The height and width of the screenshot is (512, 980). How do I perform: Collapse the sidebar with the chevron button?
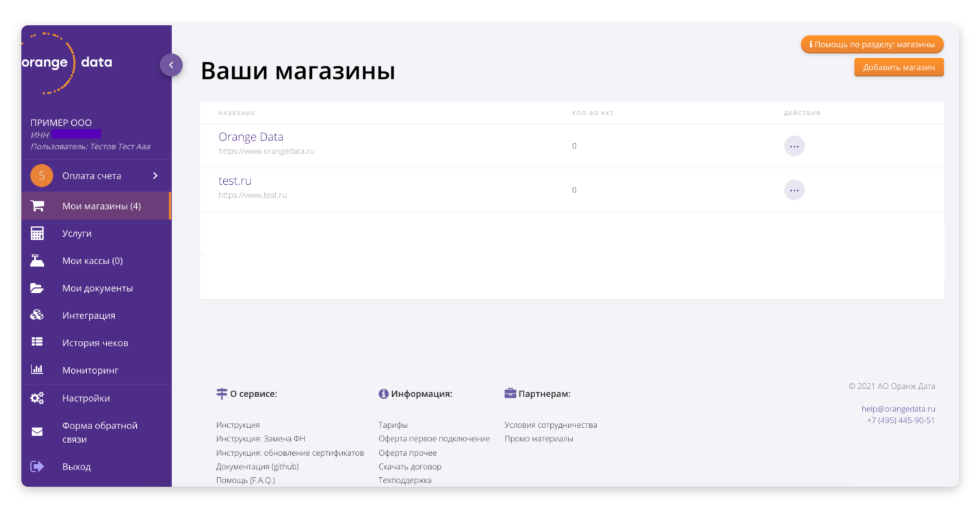171,64
